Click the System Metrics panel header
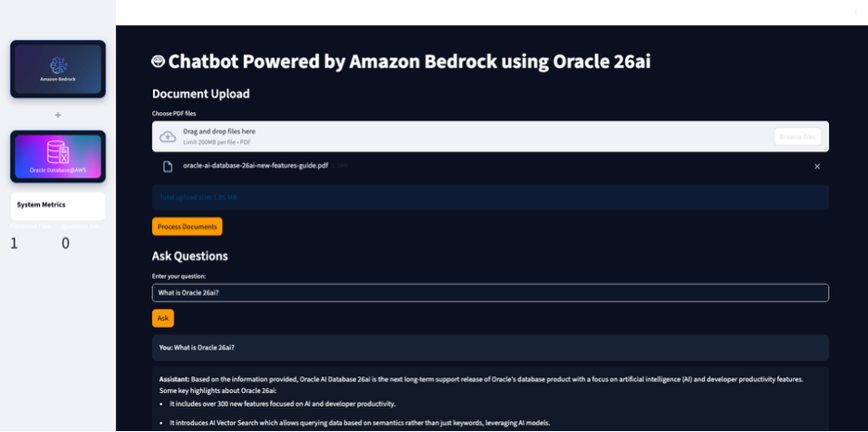Screen dimensions: 868x432 [42, 205]
